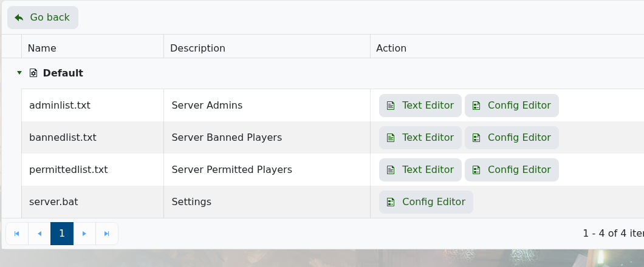The height and width of the screenshot is (267, 644).
Task: Select the permittedlist.txt file name
Action: [x=68, y=170]
